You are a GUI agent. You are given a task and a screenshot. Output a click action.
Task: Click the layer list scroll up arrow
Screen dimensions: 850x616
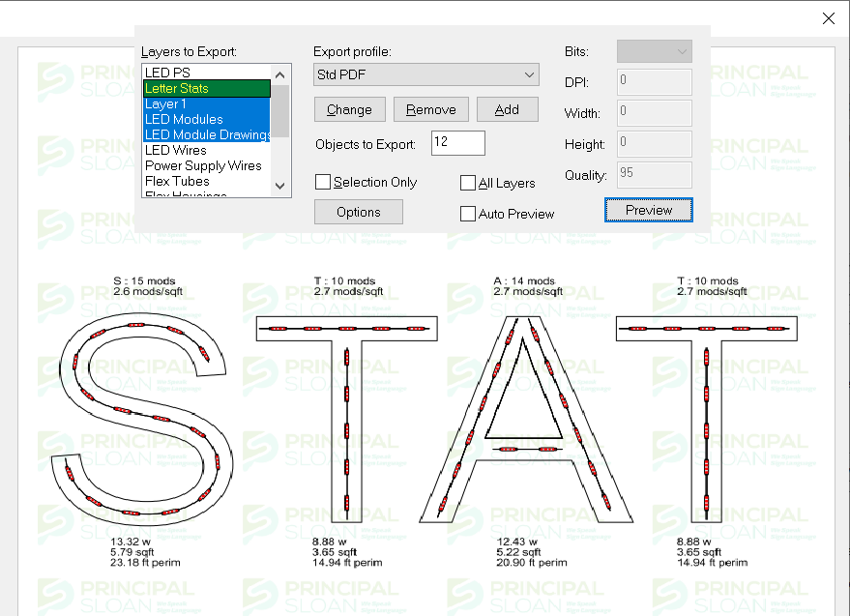tap(280, 74)
